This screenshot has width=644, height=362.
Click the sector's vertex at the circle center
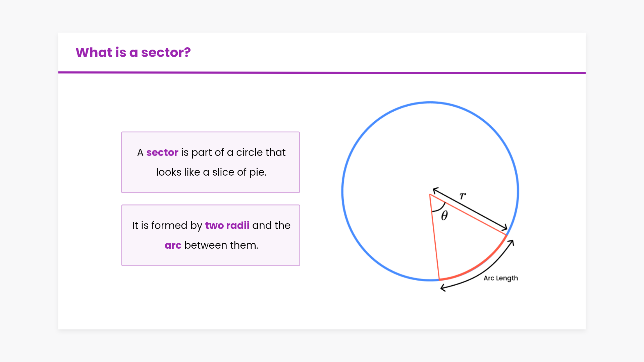tap(430, 194)
